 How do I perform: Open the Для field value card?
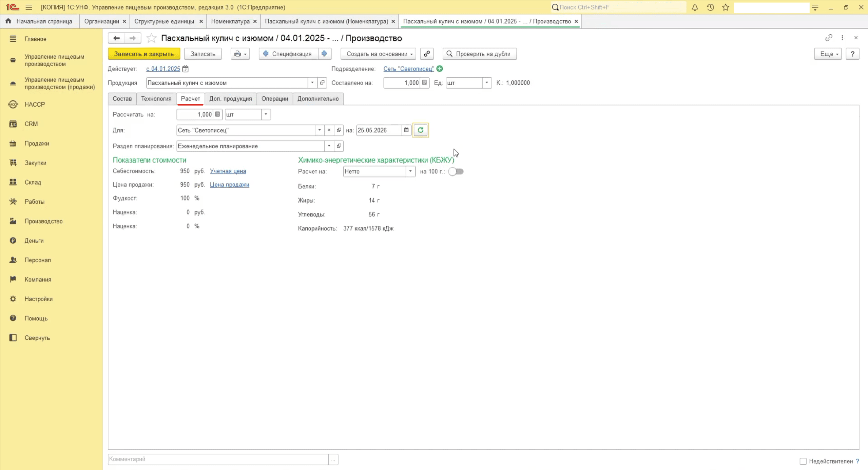tap(339, 130)
